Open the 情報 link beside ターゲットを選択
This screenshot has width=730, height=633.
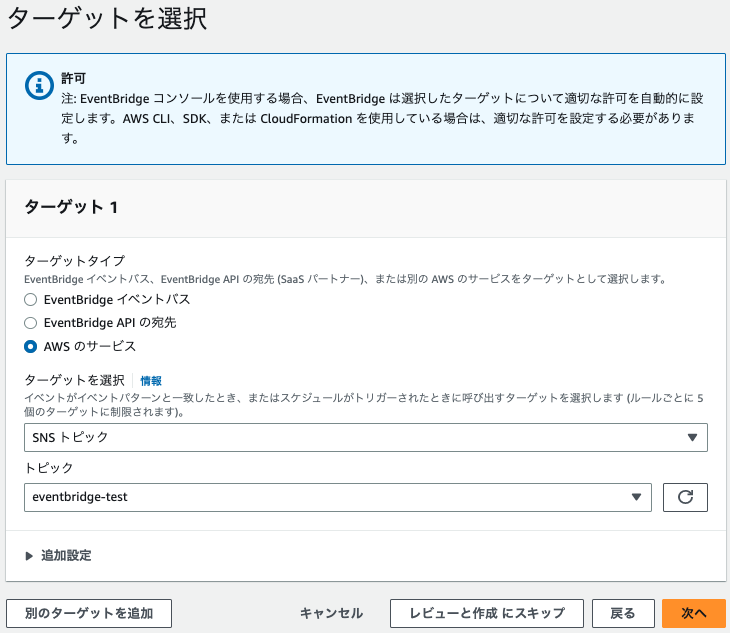point(151,381)
